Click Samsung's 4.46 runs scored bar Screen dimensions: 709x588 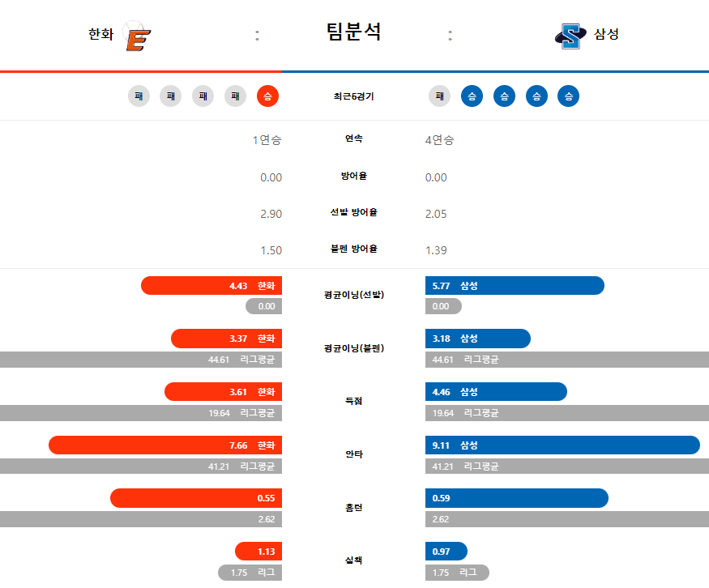pyautogui.click(x=496, y=392)
